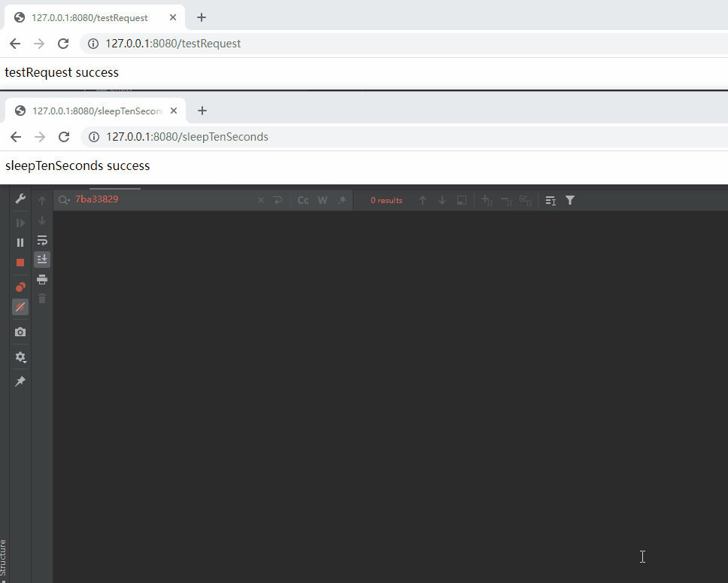Select the 'testRequest success' page text
728x583 pixels.
(x=62, y=72)
